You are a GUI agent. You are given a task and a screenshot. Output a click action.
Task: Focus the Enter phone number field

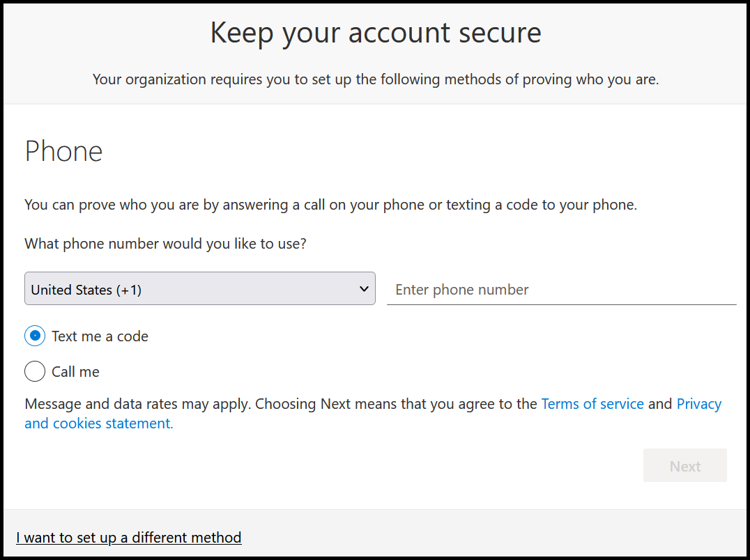(x=562, y=290)
